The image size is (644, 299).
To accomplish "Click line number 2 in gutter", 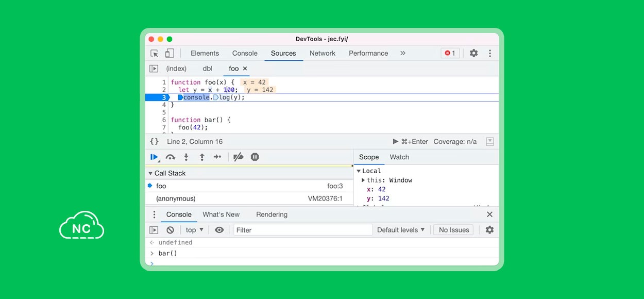I will [164, 90].
